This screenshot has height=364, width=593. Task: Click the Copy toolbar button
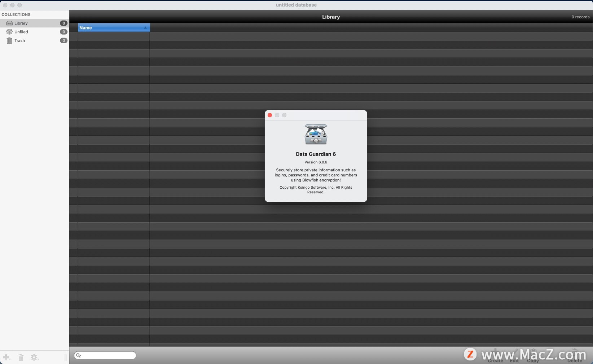tap(533, 356)
